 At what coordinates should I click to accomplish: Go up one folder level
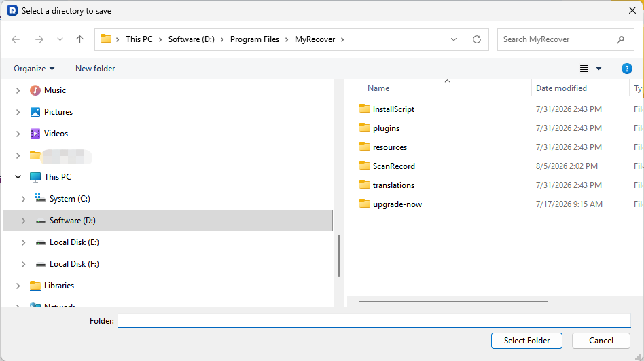[x=79, y=39]
